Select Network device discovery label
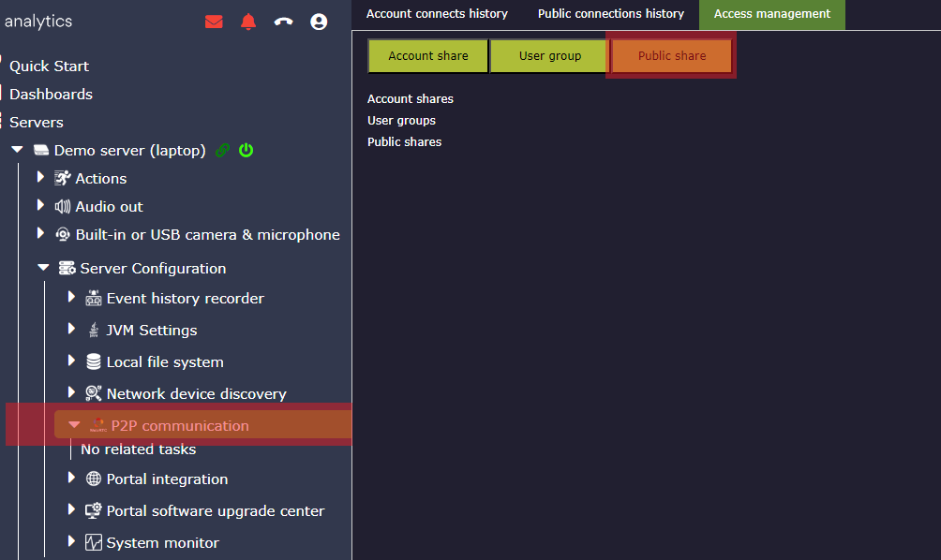This screenshot has width=941, height=560. (x=196, y=393)
